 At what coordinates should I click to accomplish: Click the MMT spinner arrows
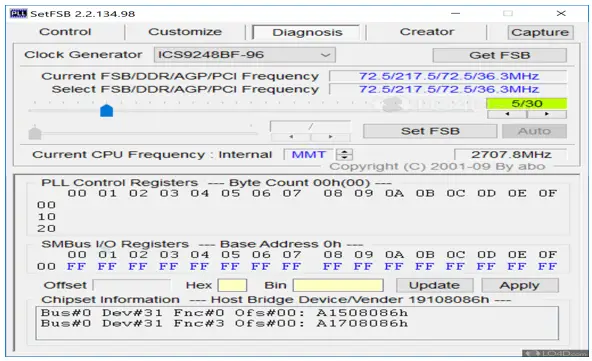pyautogui.click(x=344, y=154)
